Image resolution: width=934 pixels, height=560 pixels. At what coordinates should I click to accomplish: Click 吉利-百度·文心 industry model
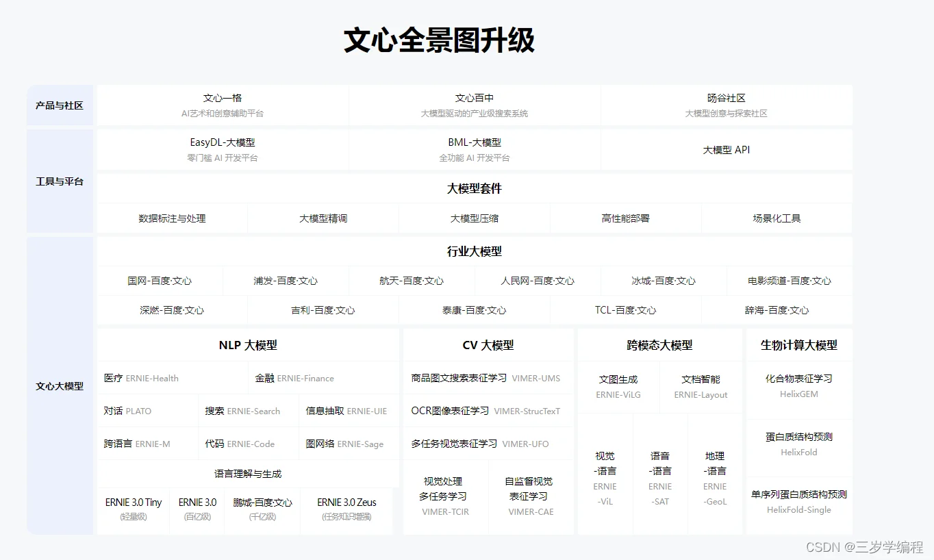(323, 310)
